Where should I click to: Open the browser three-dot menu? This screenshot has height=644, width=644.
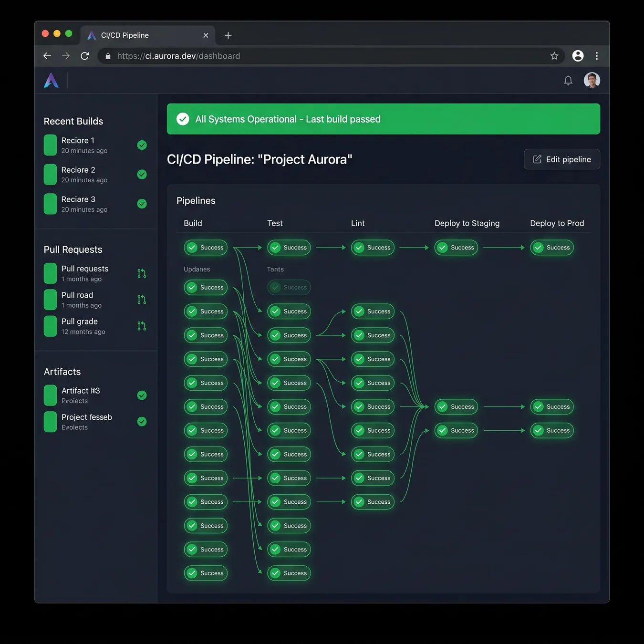(x=597, y=56)
